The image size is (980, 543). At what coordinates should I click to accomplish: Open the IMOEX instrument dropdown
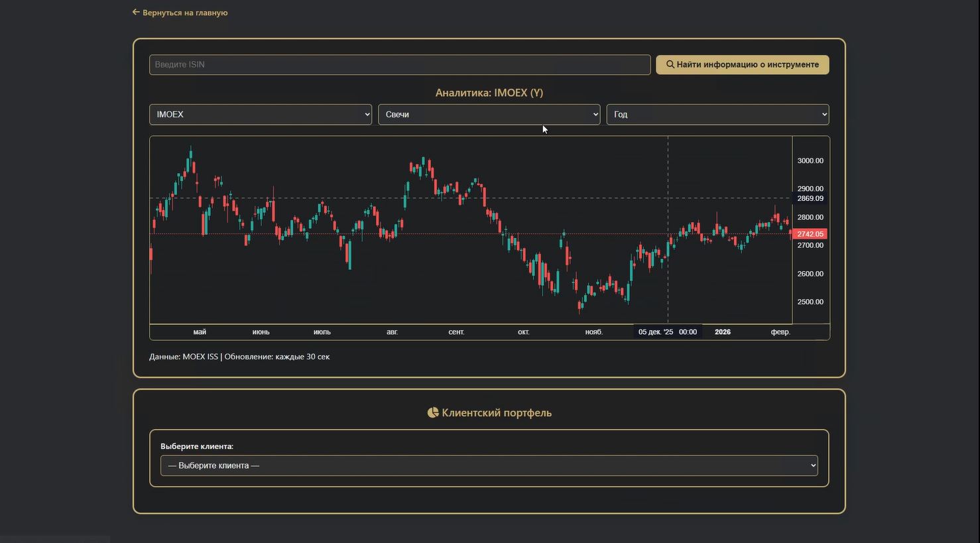click(261, 115)
